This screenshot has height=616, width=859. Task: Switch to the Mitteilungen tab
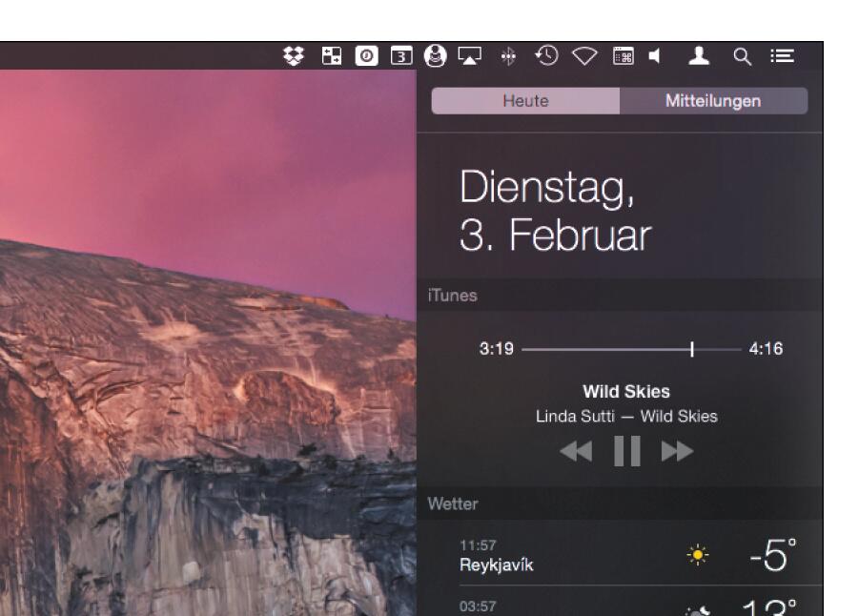coord(713,101)
